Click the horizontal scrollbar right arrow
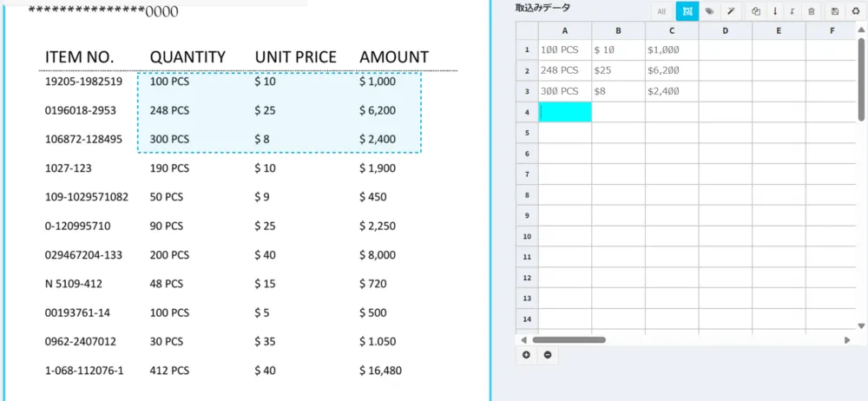The width and height of the screenshot is (868, 401). (847, 340)
